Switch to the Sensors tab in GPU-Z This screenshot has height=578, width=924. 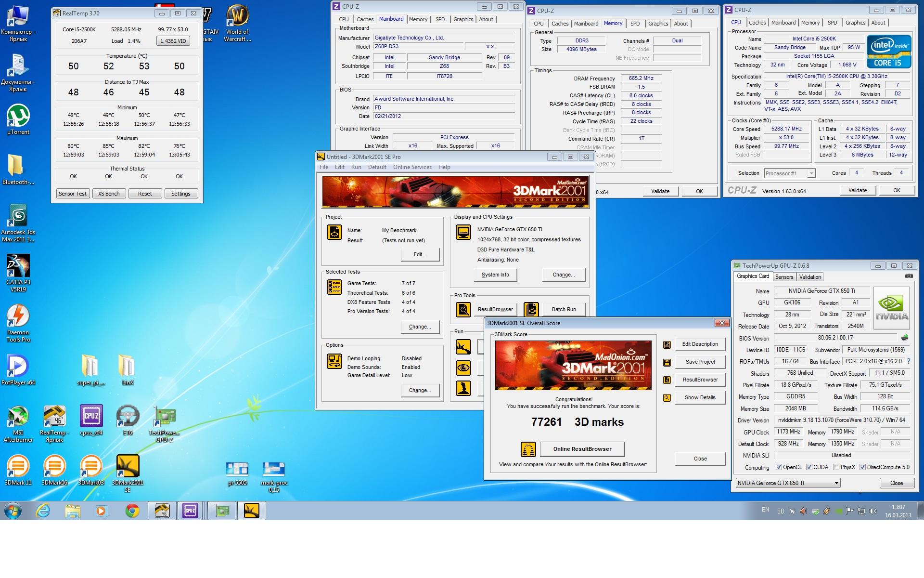pos(784,277)
